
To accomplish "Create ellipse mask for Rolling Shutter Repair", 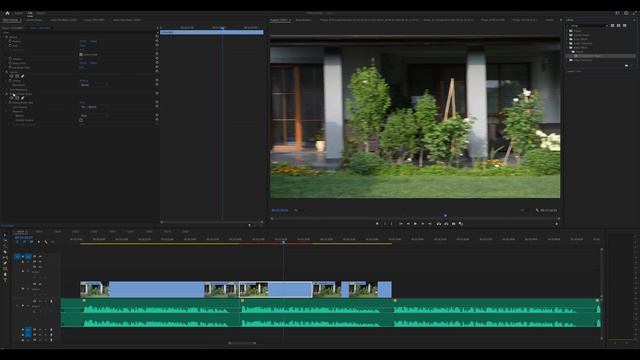I will [x=11, y=98].
